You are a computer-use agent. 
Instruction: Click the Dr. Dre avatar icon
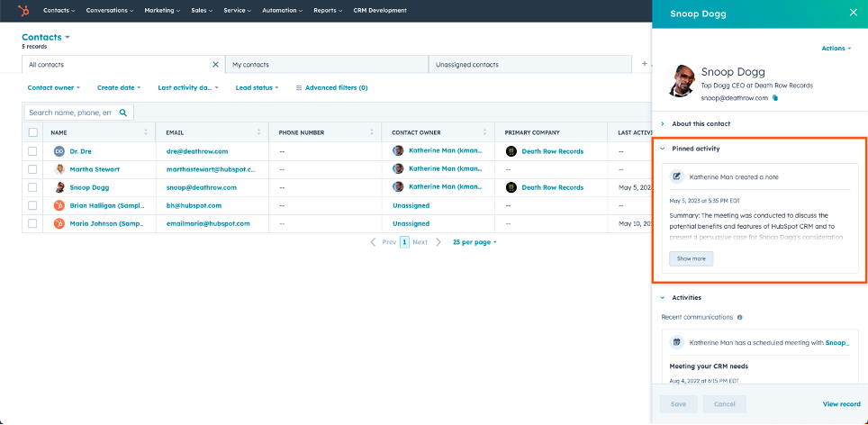point(59,151)
